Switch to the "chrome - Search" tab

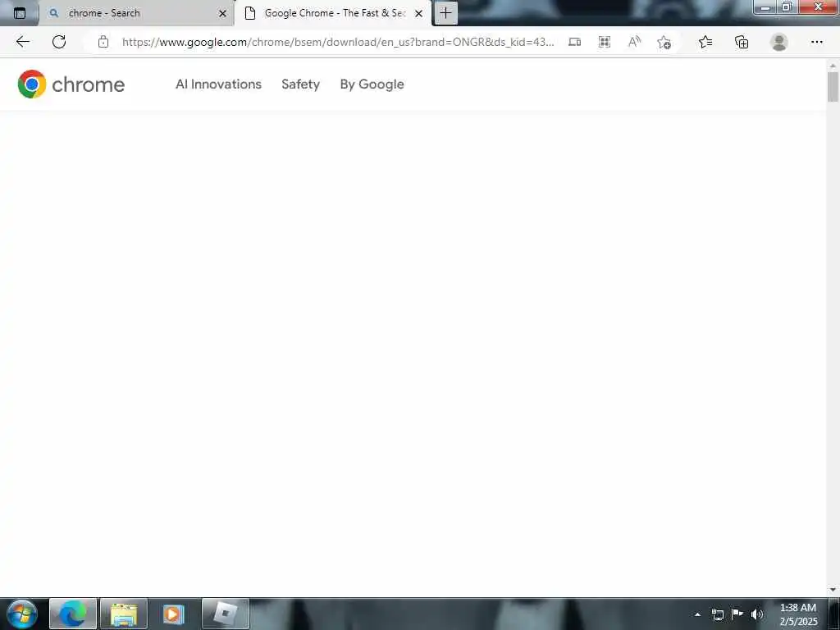point(136,13)
